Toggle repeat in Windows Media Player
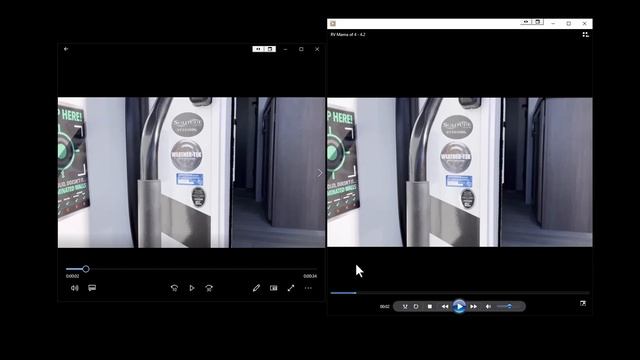This screenshot has width=640, height=360. 416,307
